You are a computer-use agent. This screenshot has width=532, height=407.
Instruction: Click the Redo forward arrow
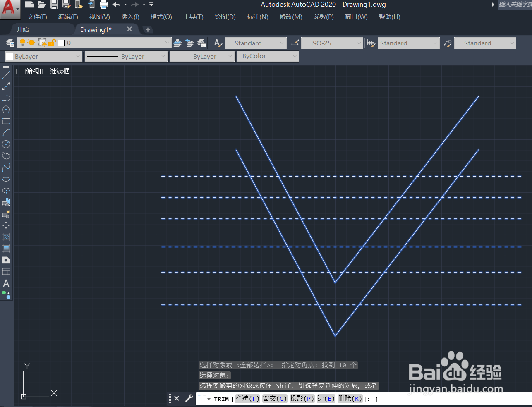click(134, 5)
